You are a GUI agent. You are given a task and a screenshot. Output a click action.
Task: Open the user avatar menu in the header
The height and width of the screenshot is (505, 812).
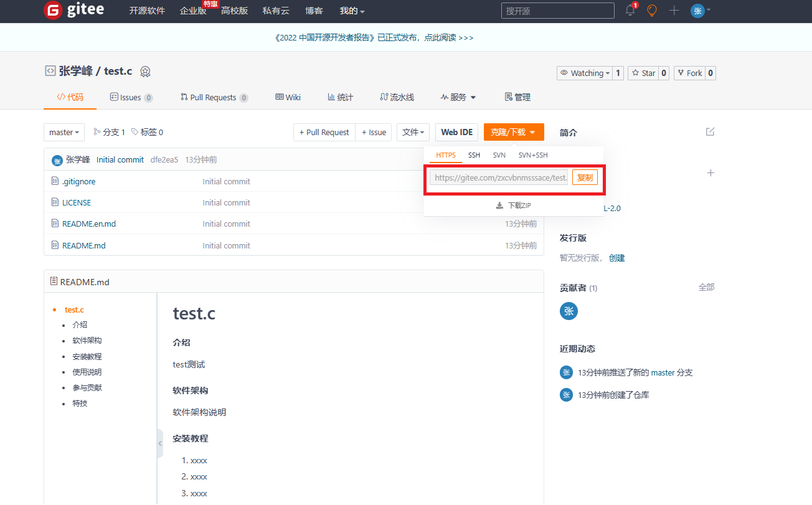[701, 11]
